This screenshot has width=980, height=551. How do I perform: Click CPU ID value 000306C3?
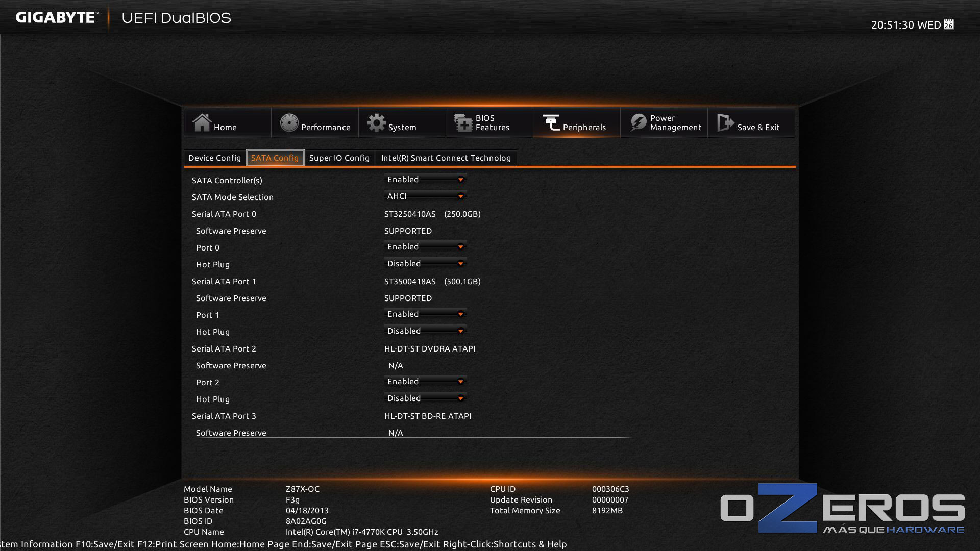click(610, 489)
